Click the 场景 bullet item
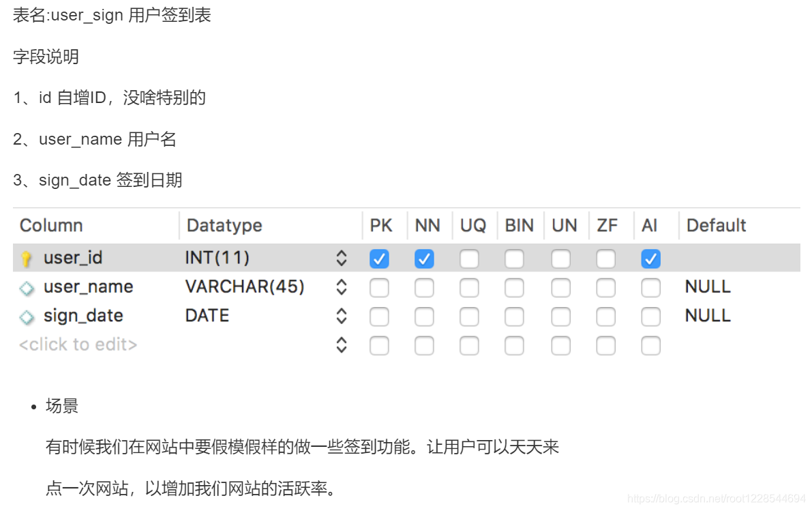The image size is (812, 511). [x=61, y=406]
